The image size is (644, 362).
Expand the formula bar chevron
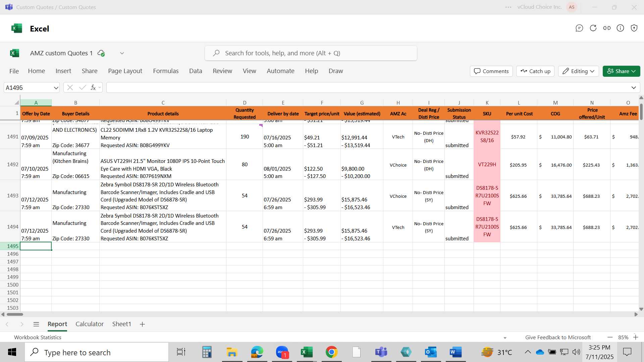634,88
